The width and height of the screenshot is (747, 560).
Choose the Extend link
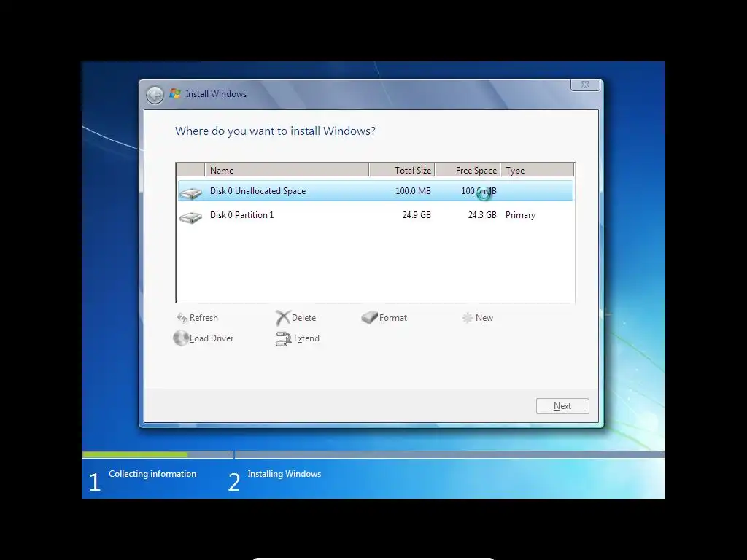[306, 338]
